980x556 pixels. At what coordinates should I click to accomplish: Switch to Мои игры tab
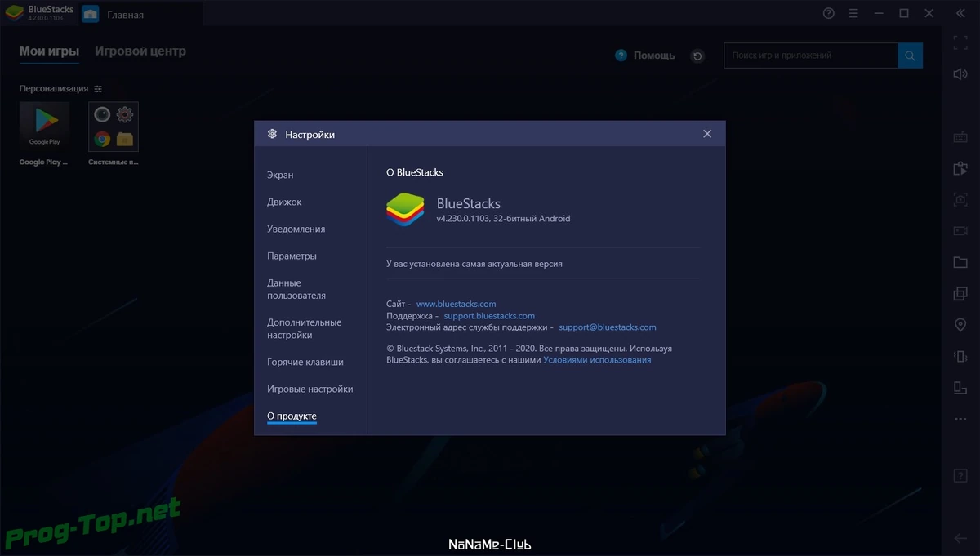(x=49, y=51)
